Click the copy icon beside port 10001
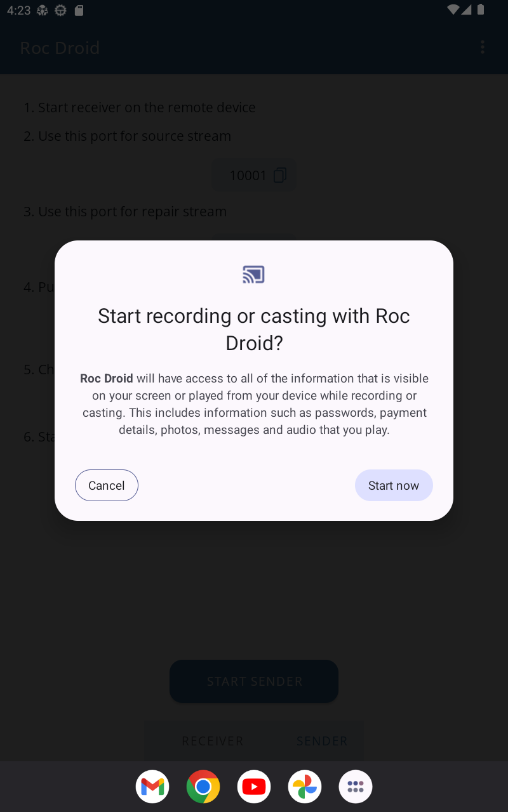 280,175
